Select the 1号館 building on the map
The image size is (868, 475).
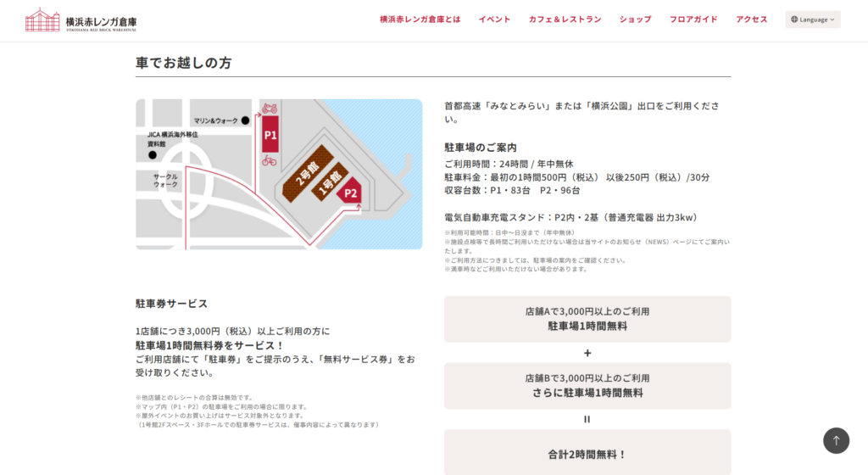(x=329, y=182)
